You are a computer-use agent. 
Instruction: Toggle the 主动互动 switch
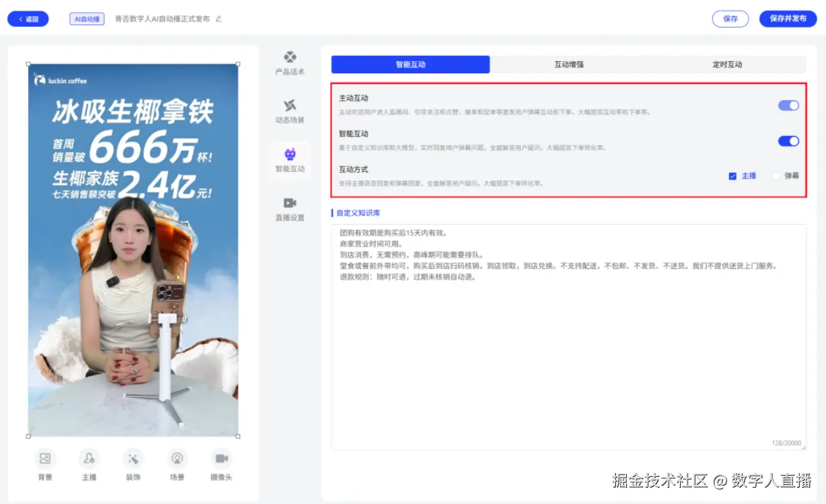789,105
